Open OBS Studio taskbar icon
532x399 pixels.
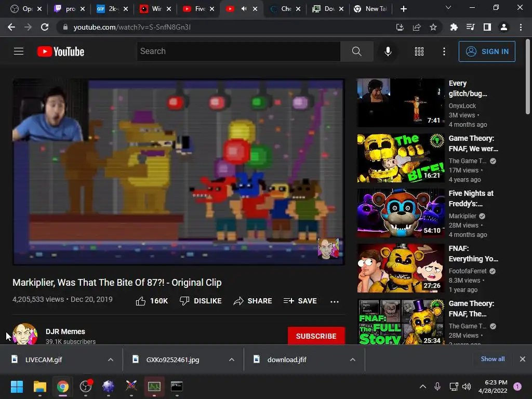click(86, 386)
